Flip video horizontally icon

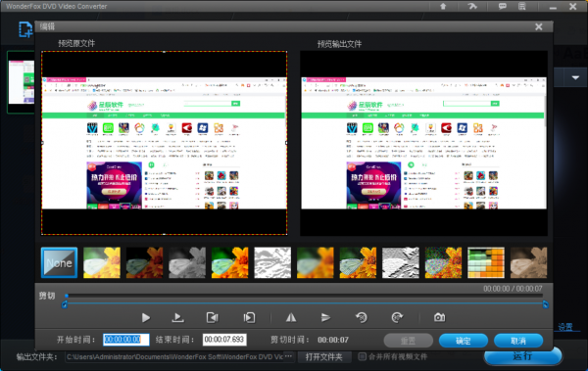click(291, 318)
